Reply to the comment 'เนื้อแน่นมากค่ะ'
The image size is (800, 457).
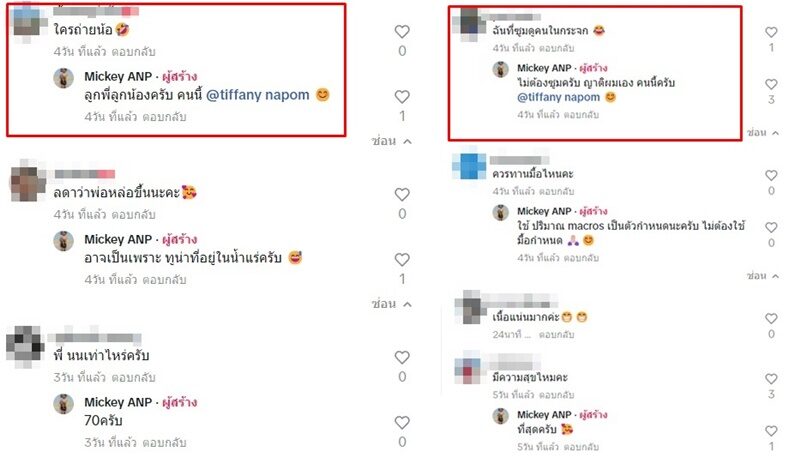(556, 335)
